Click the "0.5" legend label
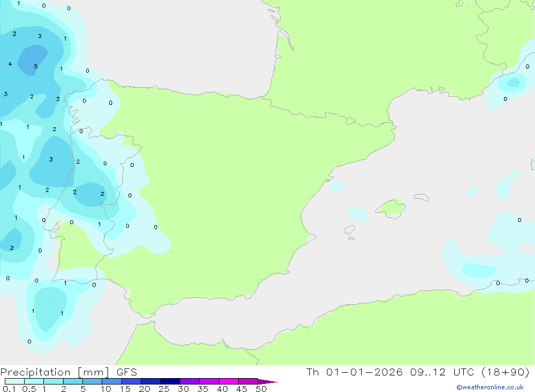Screen dimensions: 535x392 pyautogui.click(x=29, y=389)
